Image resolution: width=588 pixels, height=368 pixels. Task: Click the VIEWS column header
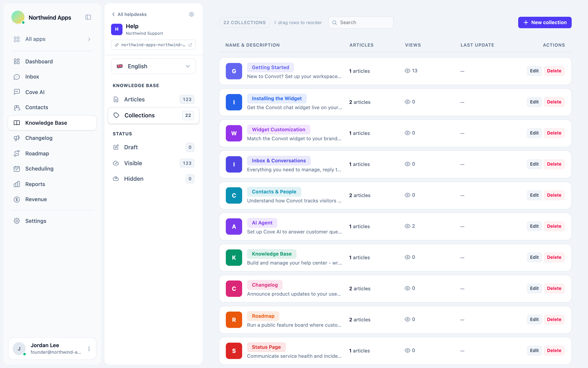tap(413, 45)
